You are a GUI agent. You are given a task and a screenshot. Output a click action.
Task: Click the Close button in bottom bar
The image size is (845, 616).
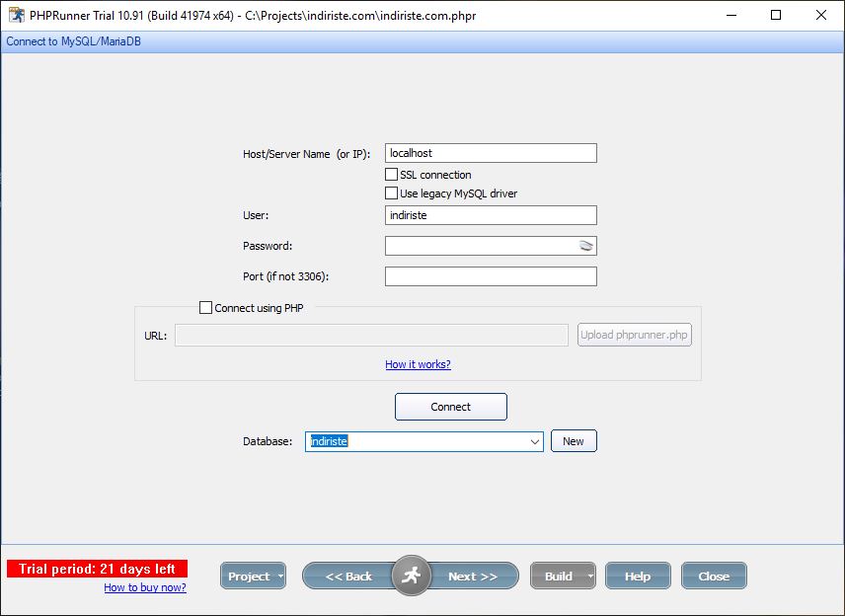[x=714, y=577]
